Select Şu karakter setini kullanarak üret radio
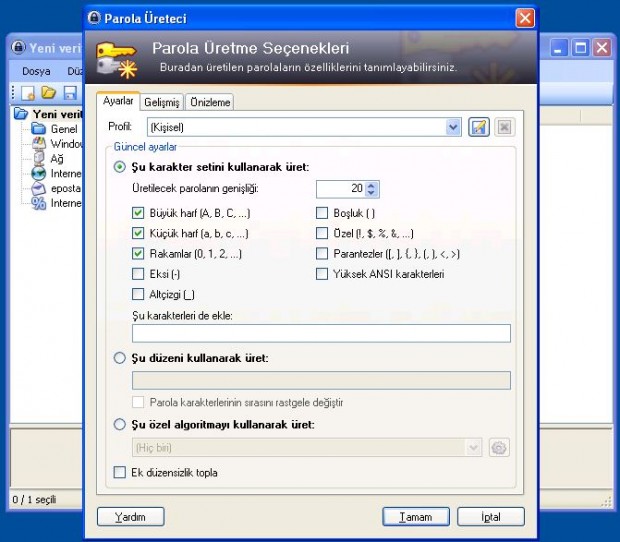This screenshot has width=620, height=542. (119, 167)
